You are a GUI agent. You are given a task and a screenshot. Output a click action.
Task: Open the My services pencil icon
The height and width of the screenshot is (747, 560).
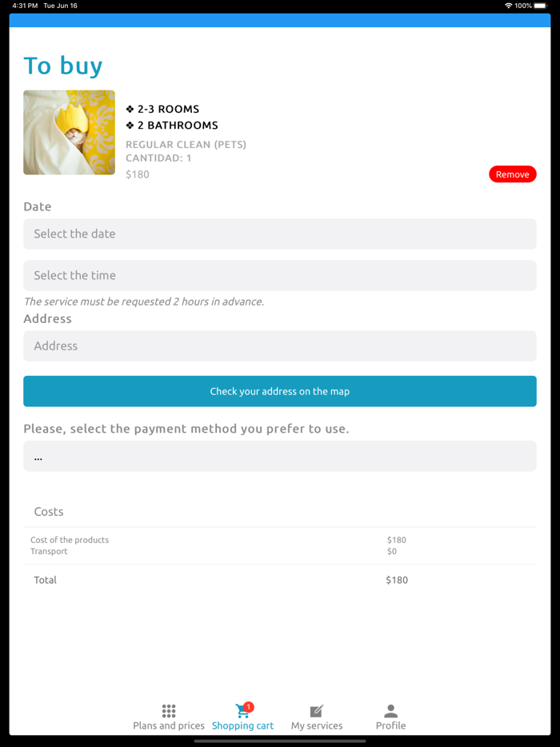[316, 711]
